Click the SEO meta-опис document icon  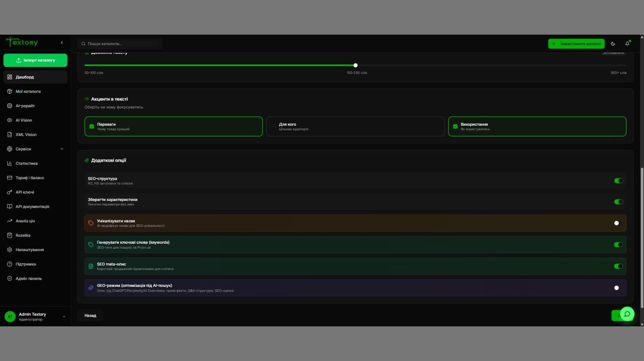coord(91,266)
